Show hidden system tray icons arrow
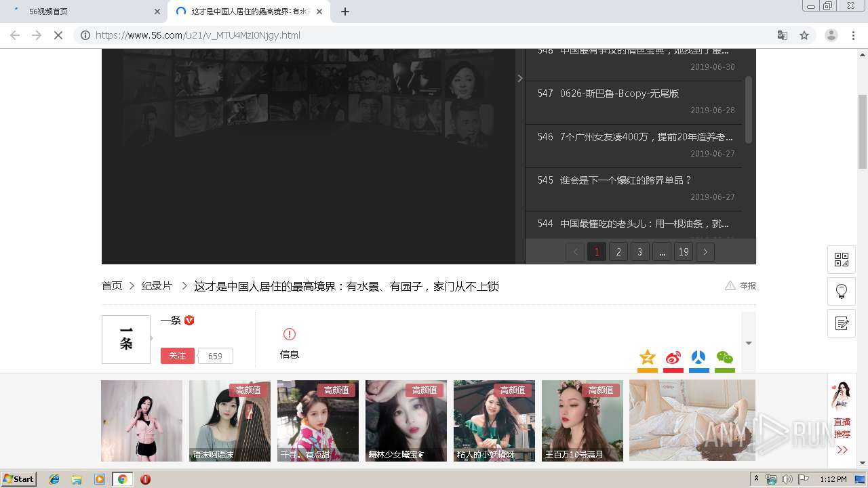Viewport: 868px width, 488px height. click(757, 479)
